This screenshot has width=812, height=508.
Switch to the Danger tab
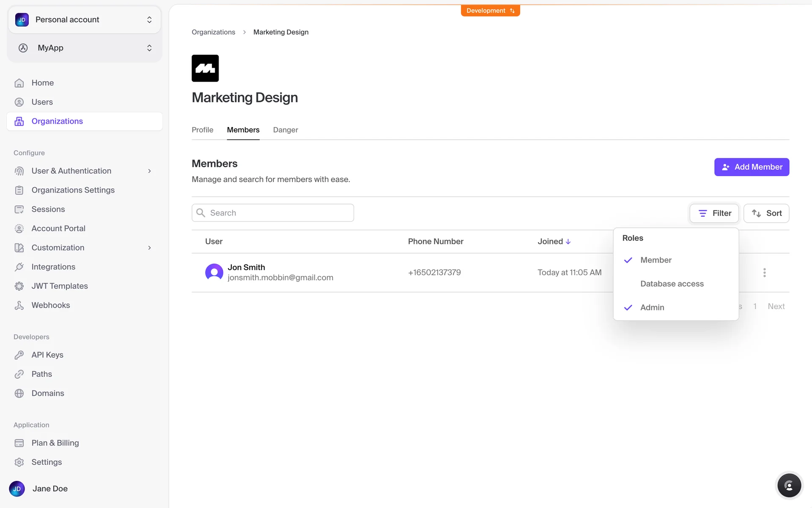pos(285,130)
